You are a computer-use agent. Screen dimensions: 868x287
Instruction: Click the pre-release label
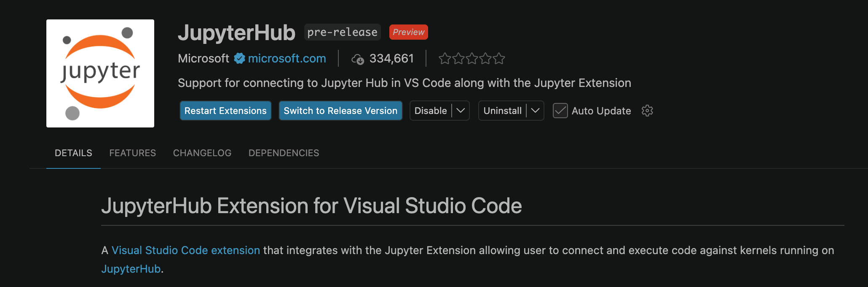point(343,32)
